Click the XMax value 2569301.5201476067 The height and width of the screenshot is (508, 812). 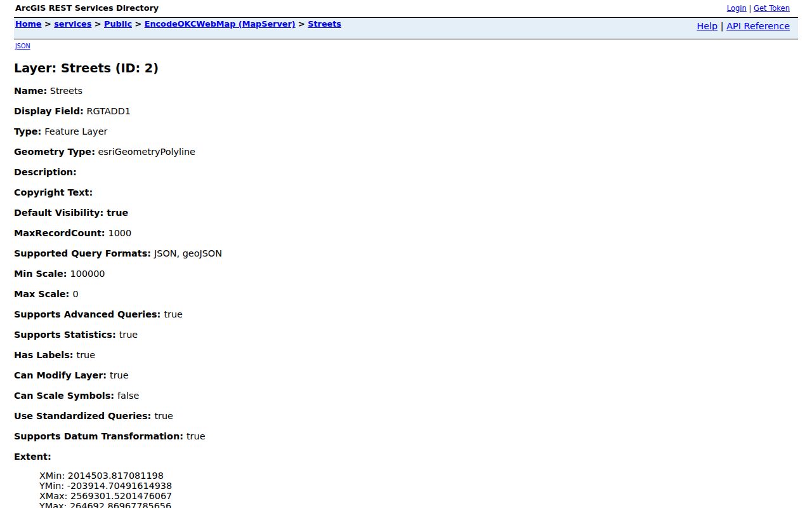[121, 496]
